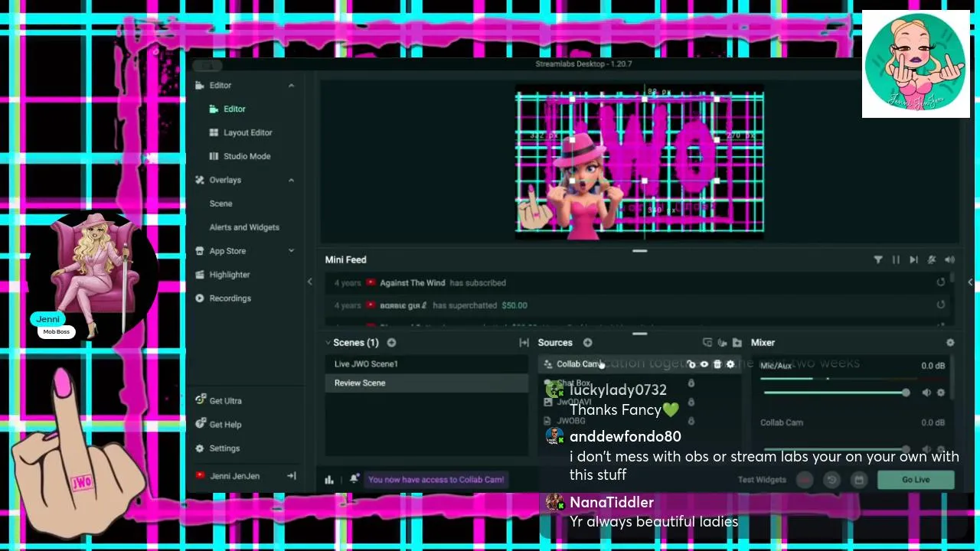
Task: Adjust the Mic/Aux volume slider
Action: coord(836,393)
